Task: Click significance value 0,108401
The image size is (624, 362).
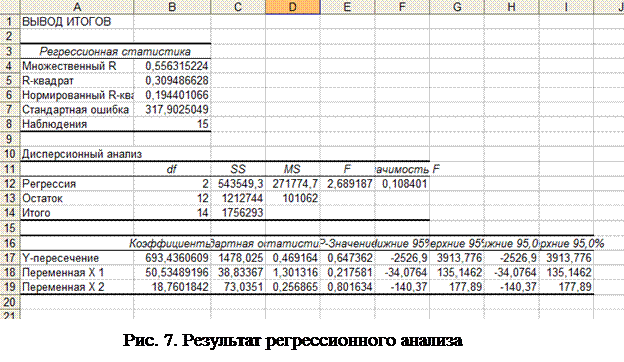Action: 402,184
